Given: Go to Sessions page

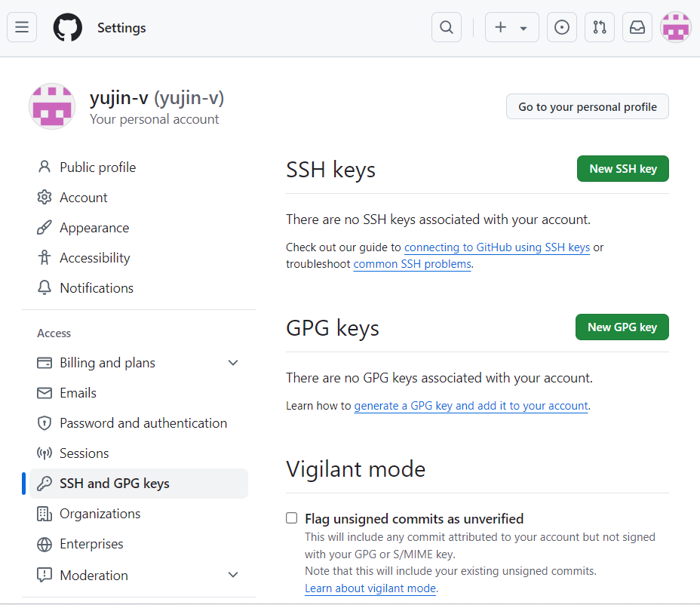Looking at the screenshot, I should [x=138, y=453].
